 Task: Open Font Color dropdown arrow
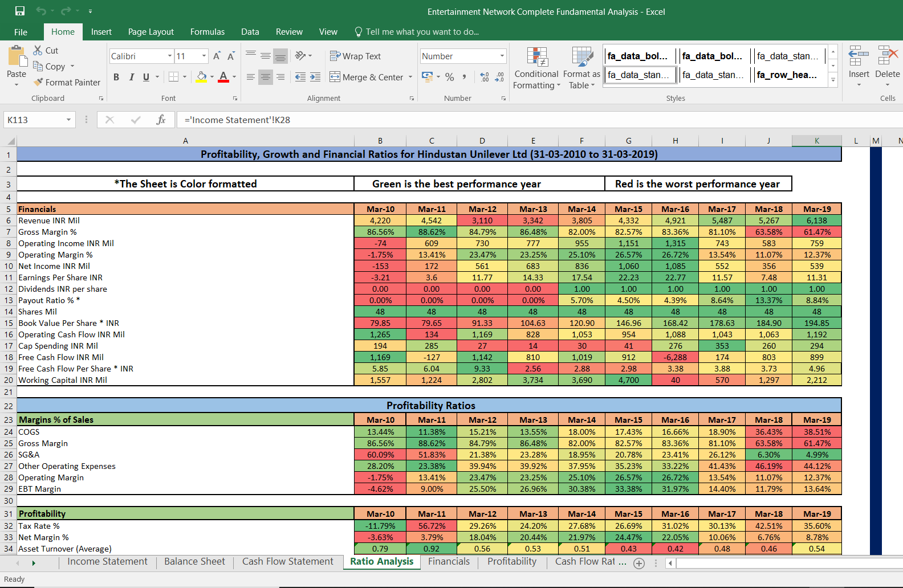click(x=234, y=77)
